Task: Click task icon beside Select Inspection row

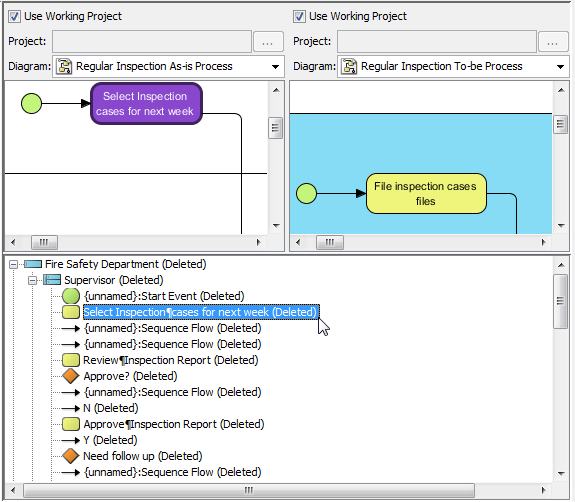Action: [x=71, y=312]
